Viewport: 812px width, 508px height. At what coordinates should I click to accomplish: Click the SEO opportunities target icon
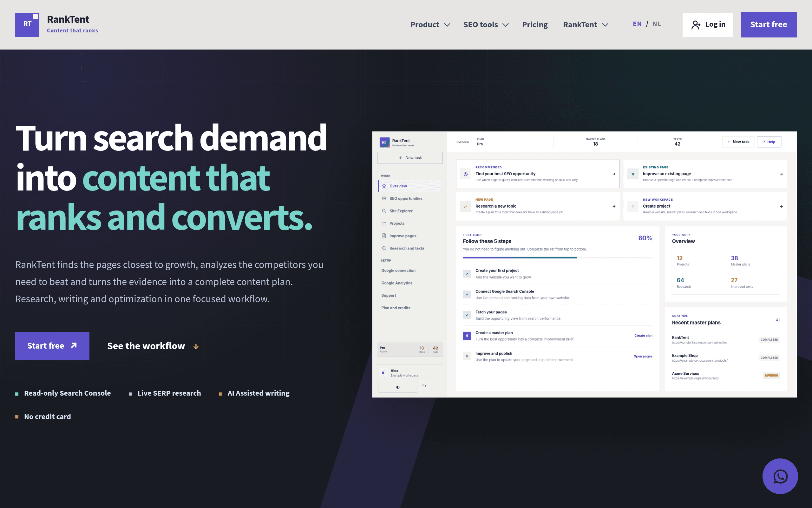[x=384, y=198]
